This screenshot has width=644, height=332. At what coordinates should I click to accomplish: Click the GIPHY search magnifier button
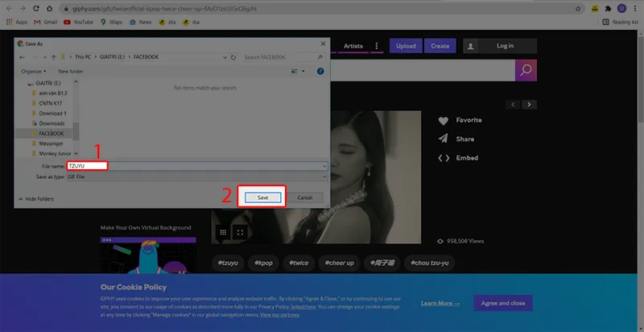point(526,70)
